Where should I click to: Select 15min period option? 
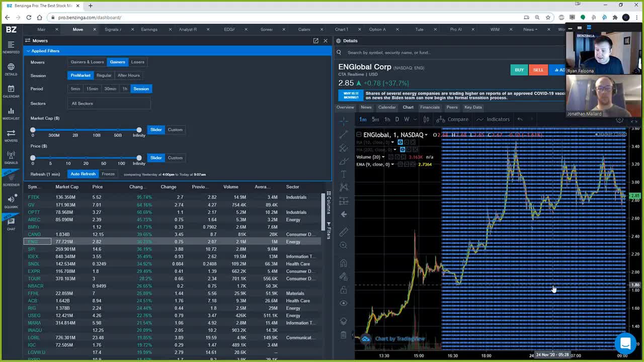pos(92,88)
